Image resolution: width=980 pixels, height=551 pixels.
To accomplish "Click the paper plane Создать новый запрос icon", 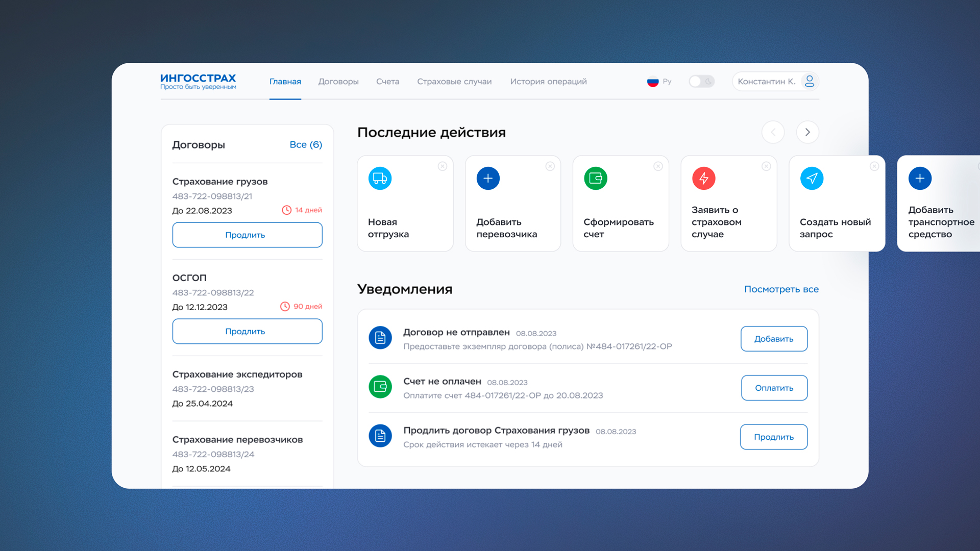I will [812, 179].
